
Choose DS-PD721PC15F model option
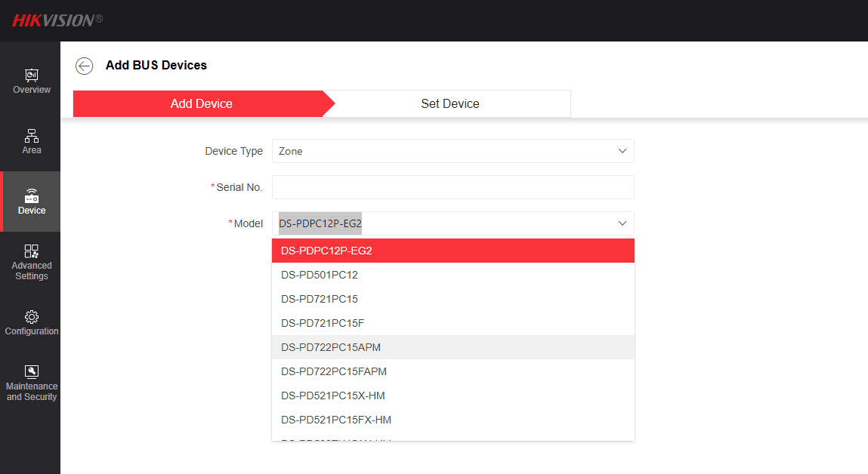[x=453, y=323]
